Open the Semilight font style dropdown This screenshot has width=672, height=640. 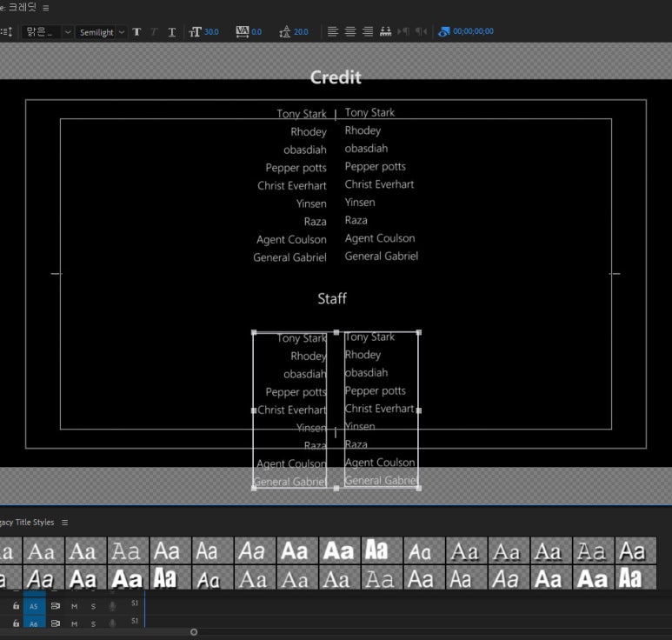tap(101, 32)
